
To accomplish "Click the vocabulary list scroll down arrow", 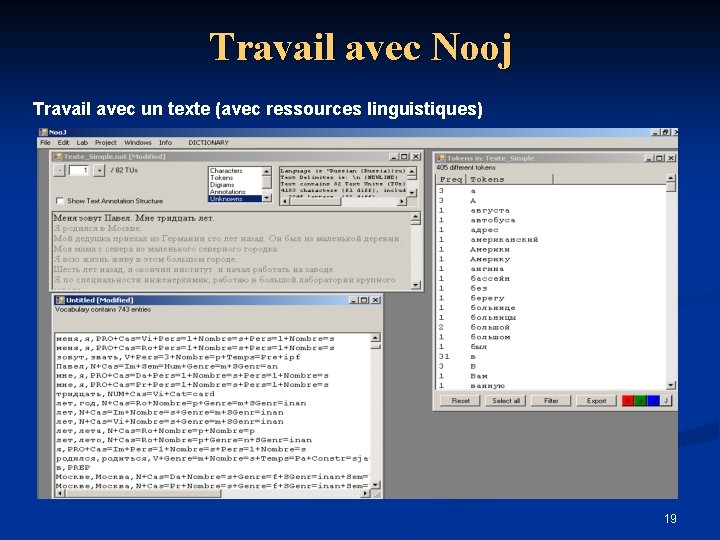I will pos(375,485).
